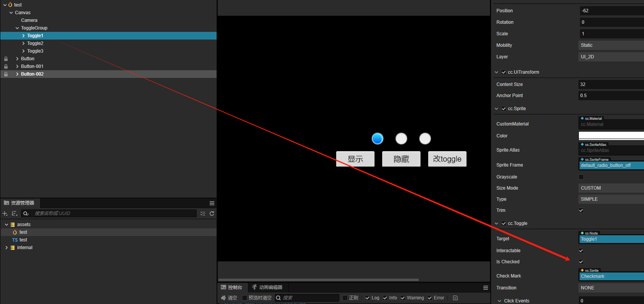644x304 pixels.
Task: Refresh the asset list
Action: coord(212,213)
